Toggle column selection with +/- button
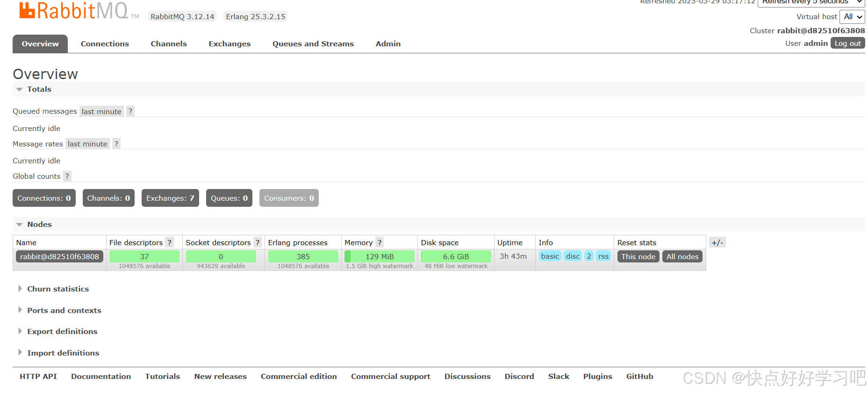Viewport: 868px width, 393px height. 717,242
